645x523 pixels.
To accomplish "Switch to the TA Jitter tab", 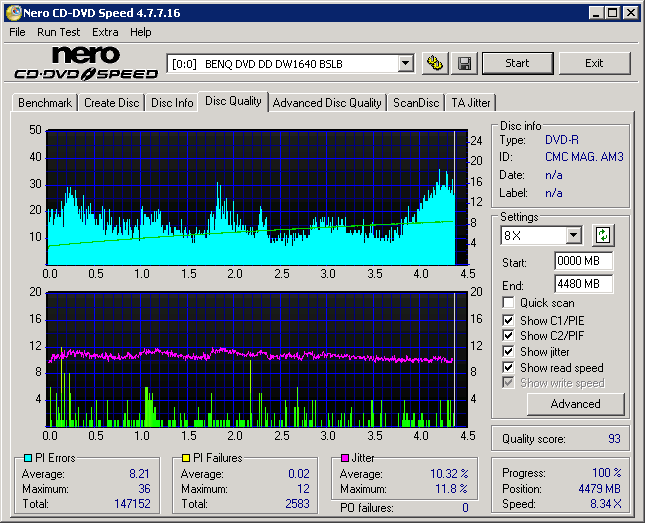I will point(470,102).
